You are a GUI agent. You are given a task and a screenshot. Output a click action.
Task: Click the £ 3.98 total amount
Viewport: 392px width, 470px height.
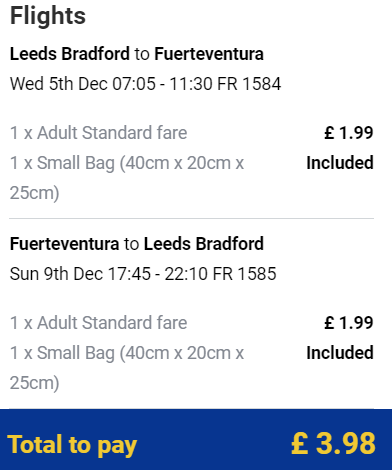coord(333,443)
